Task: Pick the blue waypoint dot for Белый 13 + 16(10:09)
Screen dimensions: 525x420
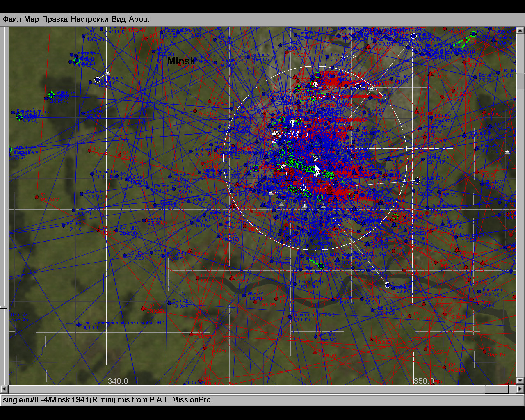Action: coord(92,173)
